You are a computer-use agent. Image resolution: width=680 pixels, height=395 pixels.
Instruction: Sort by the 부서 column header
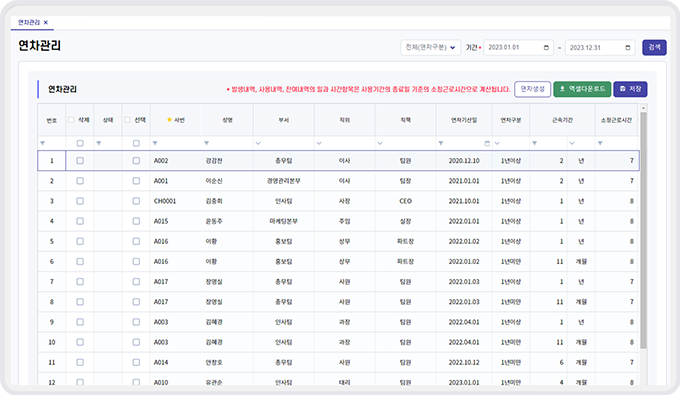pyautogui.click(x=284, y=120)
